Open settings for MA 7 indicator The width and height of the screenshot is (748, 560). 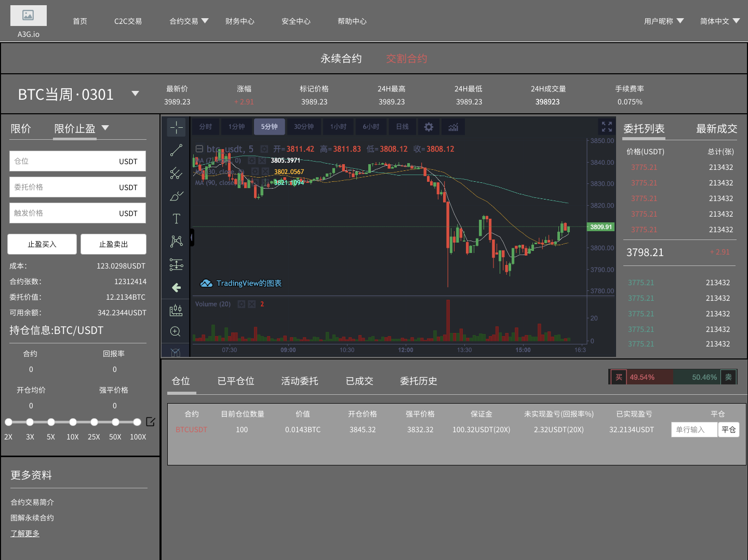[x=252, y=161]
